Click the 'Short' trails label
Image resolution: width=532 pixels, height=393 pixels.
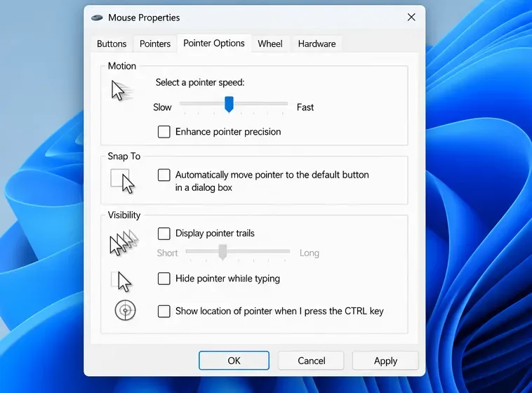(x=167, y=253)
